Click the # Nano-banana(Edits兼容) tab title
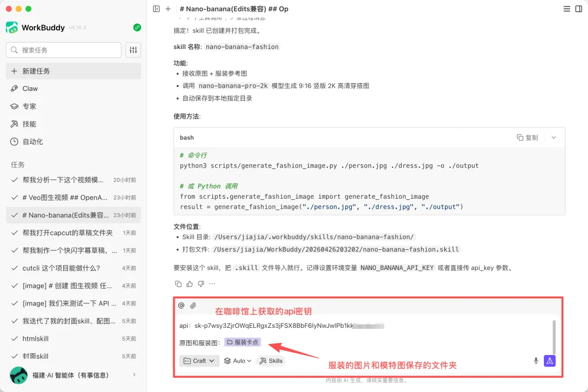The height and width of the screenshot is (392, 588). pyautogui.click(x=234, y=9)
